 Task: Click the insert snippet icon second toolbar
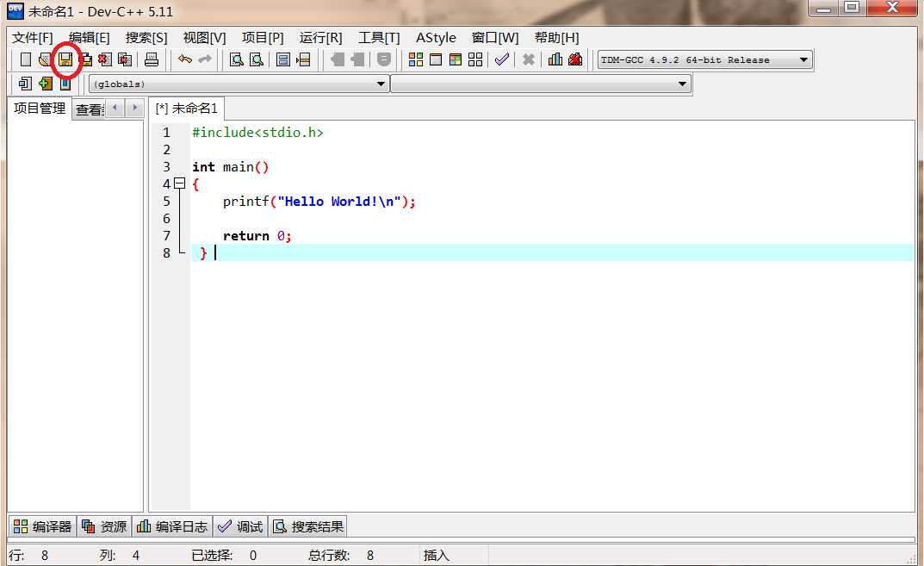25,83
